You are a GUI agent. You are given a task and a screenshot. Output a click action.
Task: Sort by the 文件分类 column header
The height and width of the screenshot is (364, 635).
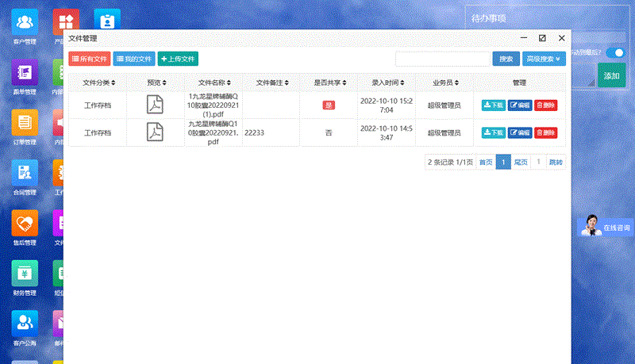coord(98,82)
